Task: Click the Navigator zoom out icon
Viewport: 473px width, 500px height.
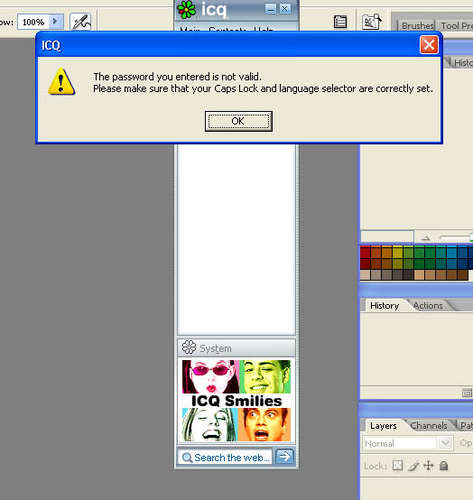Action: coord(426,238)
